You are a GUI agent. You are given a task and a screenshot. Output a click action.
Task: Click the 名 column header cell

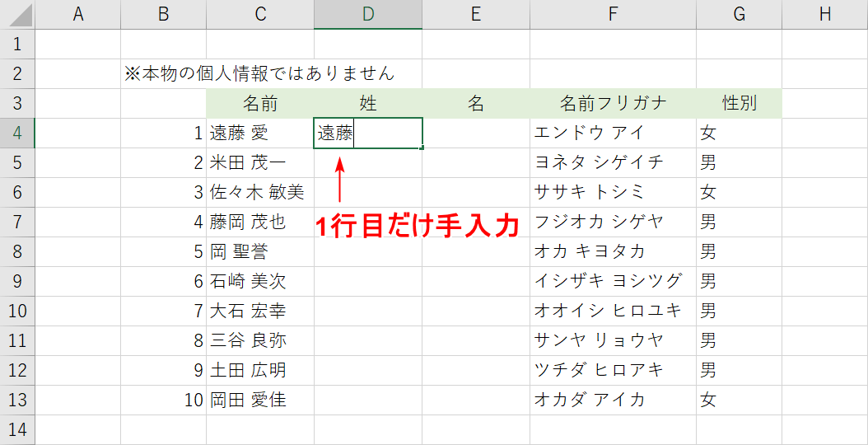pyautogui.click(x=476, y=103)
